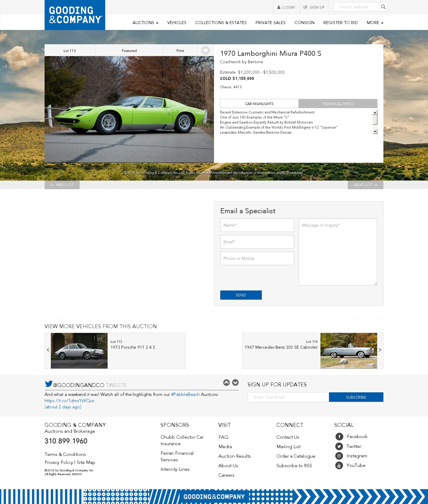
Task: Click the Print option
Action: coord(180,50)
